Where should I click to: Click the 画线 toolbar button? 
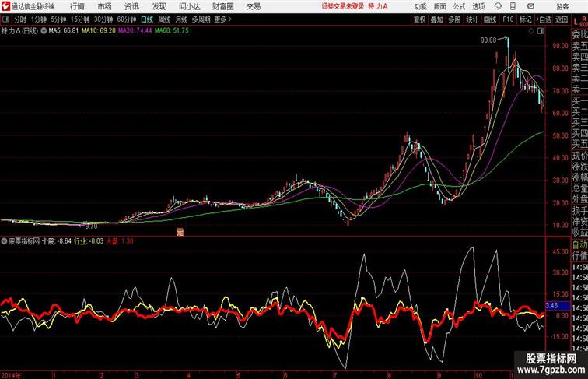point(490,19)
